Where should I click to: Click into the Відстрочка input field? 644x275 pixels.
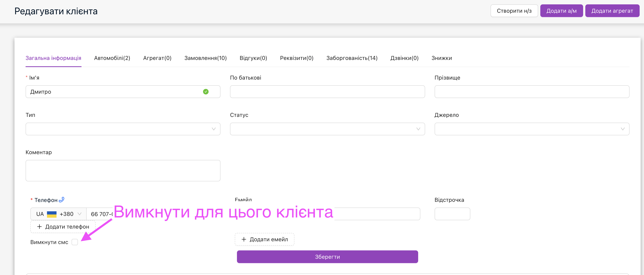(x=452, y=214)
